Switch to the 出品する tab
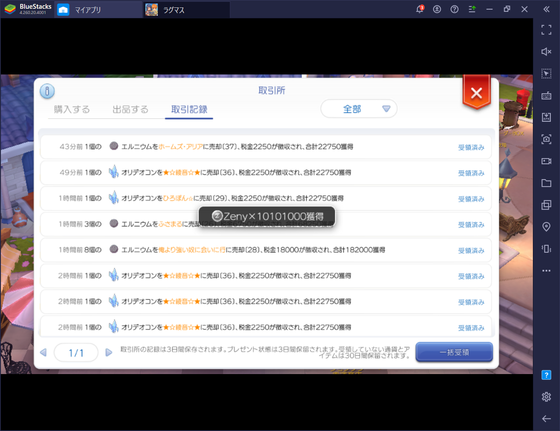The image size is (560, 431). 130,109
